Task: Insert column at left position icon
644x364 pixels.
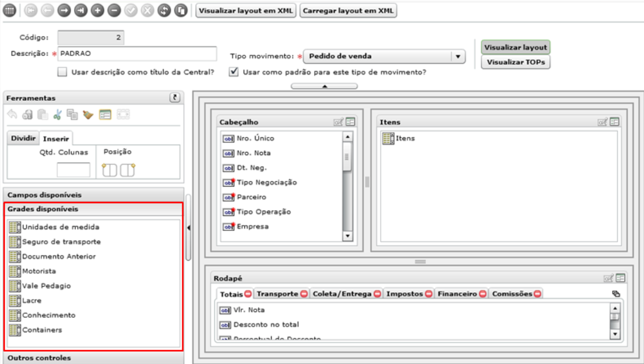Action: [109, 169]
